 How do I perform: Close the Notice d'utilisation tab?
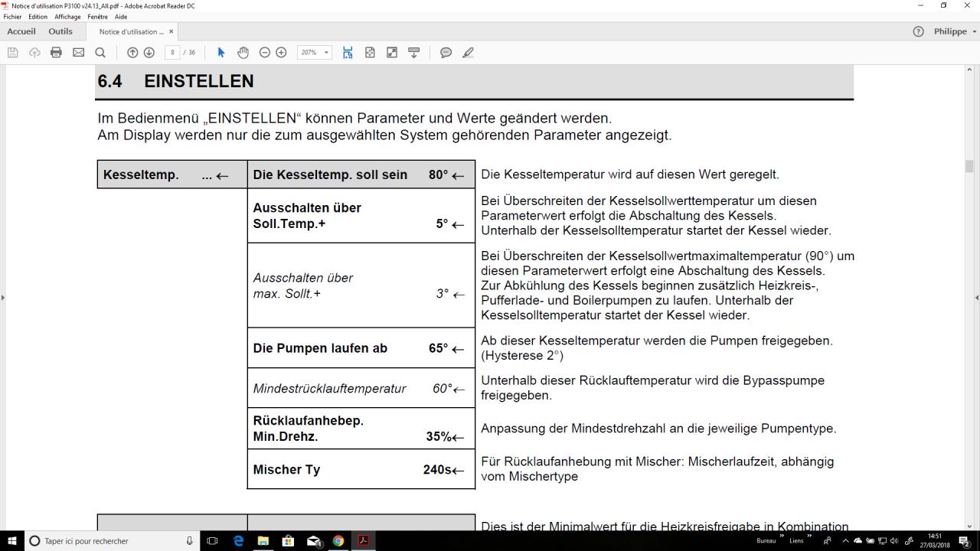[171, 31]
